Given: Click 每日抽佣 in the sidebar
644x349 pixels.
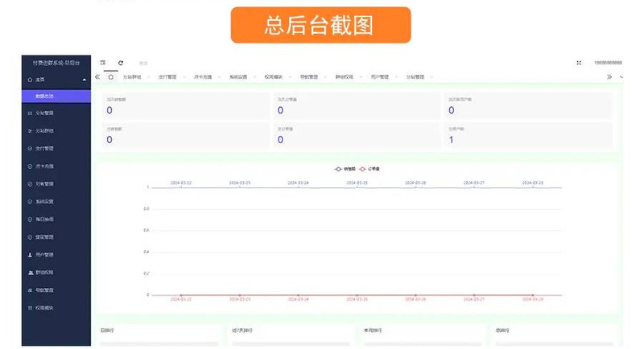Looking at the screenshot, I should (x=44, y=219).
